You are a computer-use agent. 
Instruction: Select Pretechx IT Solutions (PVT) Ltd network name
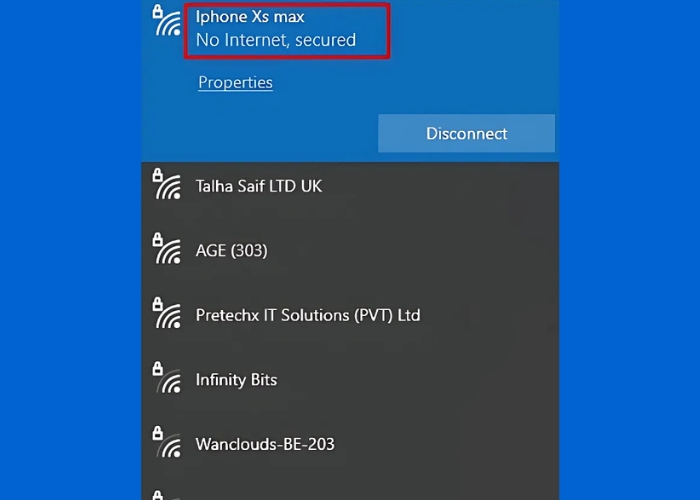[x=308, y=315]
